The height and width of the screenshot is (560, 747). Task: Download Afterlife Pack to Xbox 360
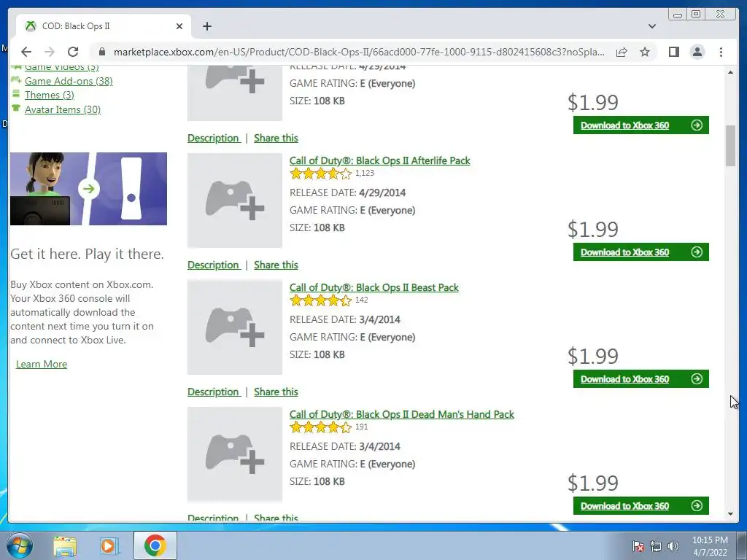pyautogui.click(x=640, y=252)
